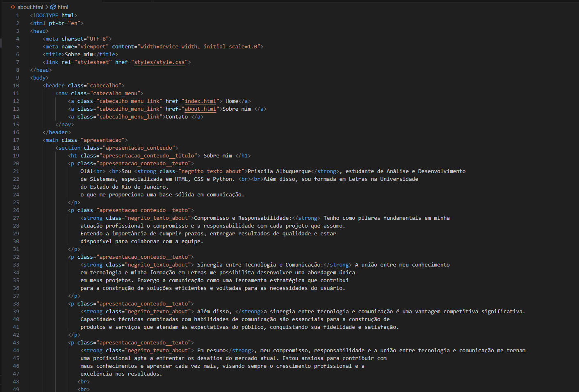Open the about.html breadcrumb item
This screenshot has height=392, width=579.
click(30, 7)
